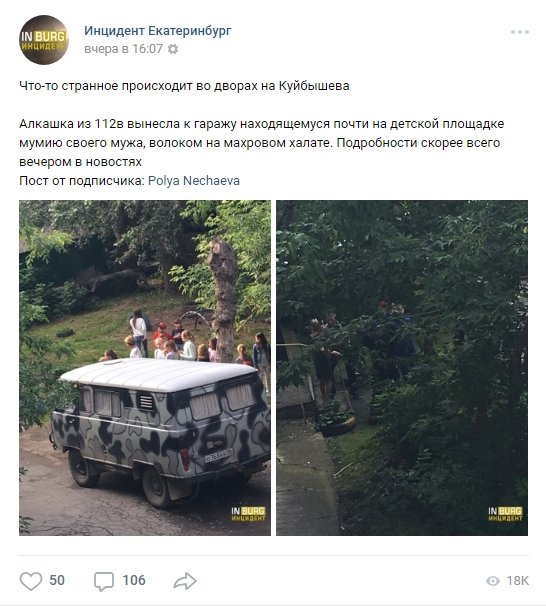Like the post with the heart icon
The image size is (546, 606).
point(31,581)
